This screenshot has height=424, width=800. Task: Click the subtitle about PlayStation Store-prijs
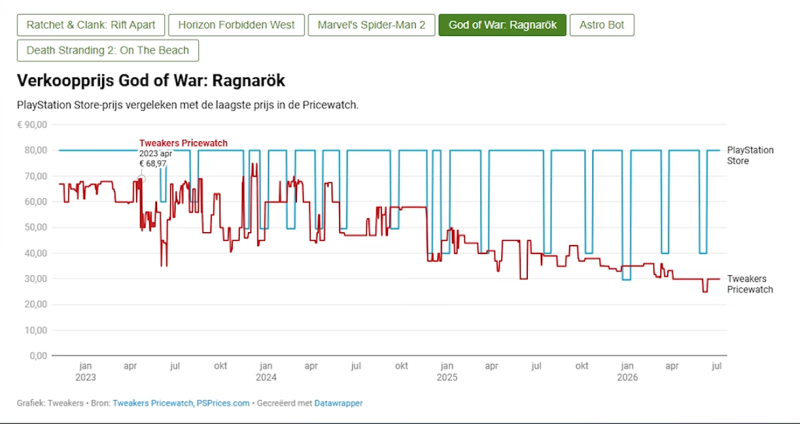[x=188, y=105]
